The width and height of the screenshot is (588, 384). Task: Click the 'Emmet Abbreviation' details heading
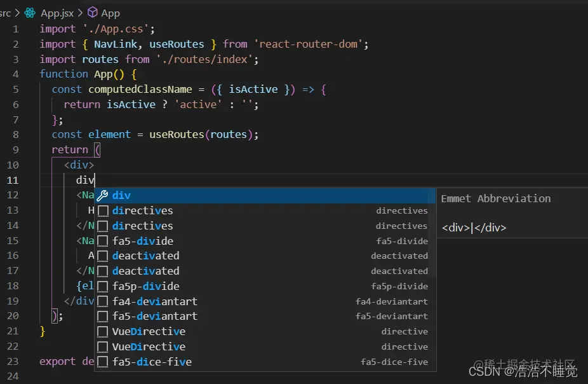tap(496, 198)
